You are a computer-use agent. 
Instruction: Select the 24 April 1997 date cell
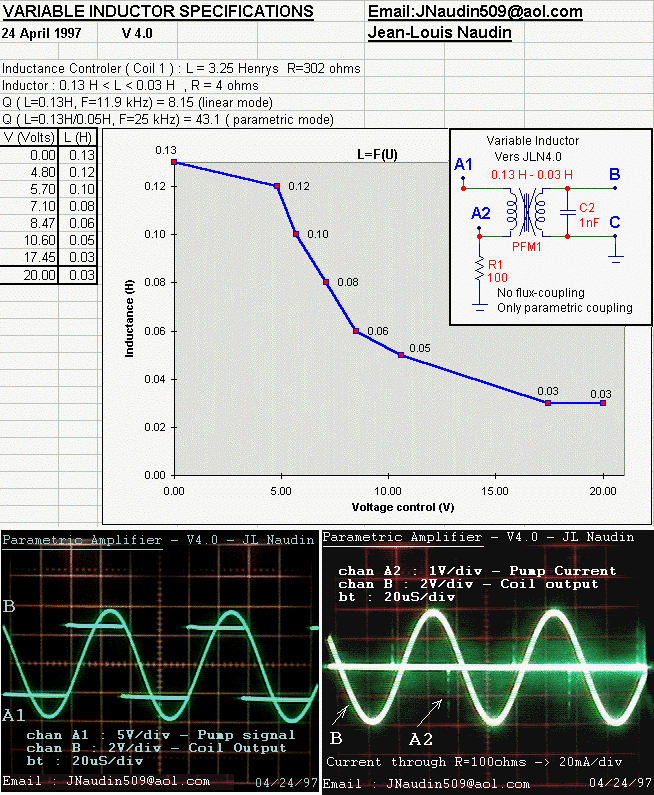pos(49,33)
